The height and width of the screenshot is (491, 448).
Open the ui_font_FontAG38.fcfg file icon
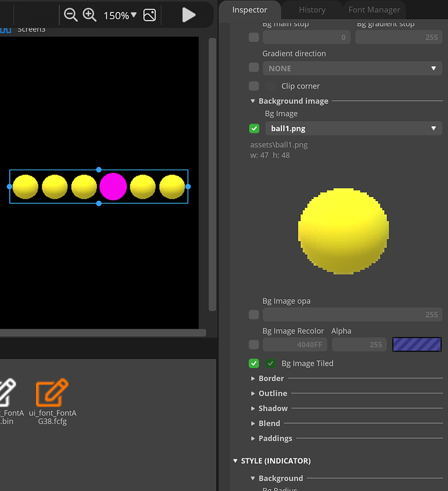[x=52, y=393]
